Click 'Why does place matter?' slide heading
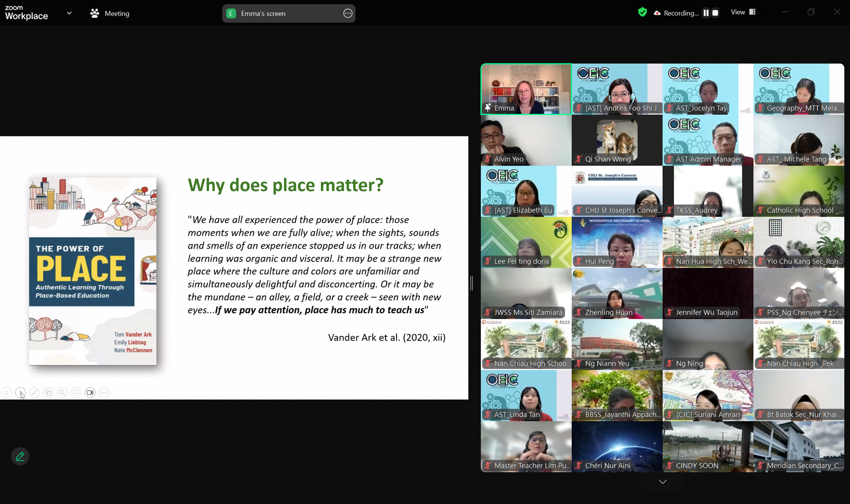Screen dimensions: 850x504 point(285,185)
